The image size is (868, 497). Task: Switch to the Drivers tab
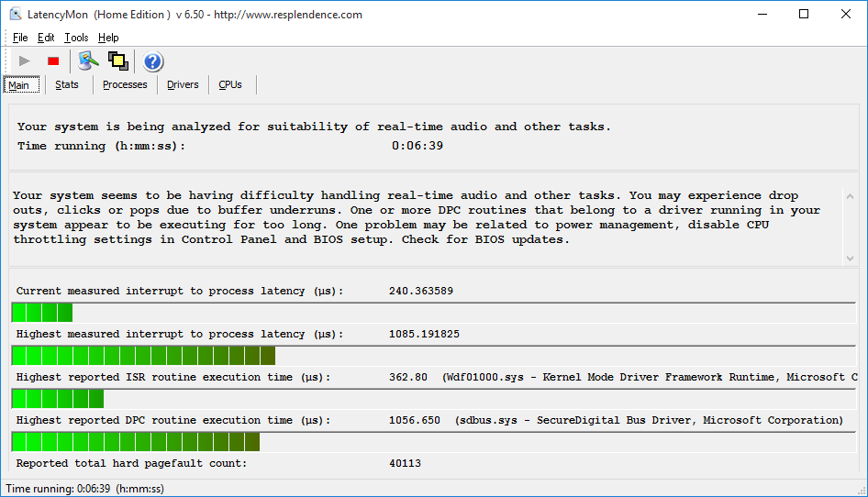coord(183,84)
